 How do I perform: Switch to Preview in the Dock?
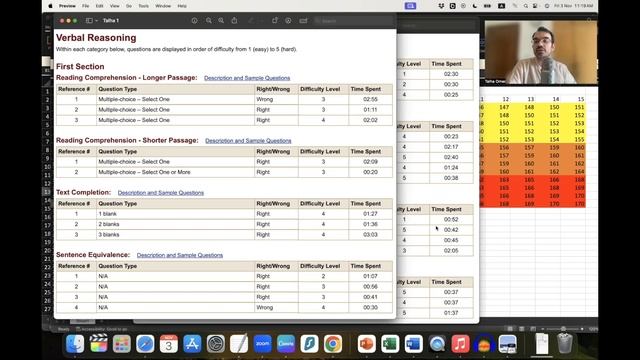pyautogui.click(x=507, y=344)
